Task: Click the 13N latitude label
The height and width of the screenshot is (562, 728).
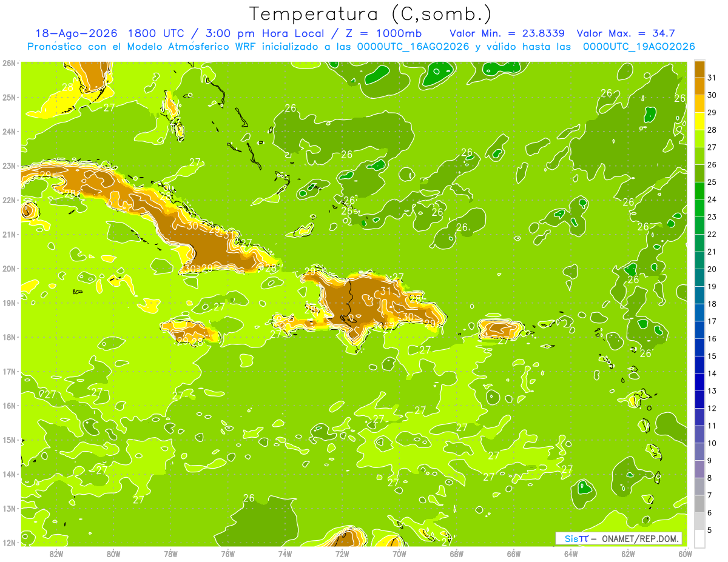Action: coord(9,508)
